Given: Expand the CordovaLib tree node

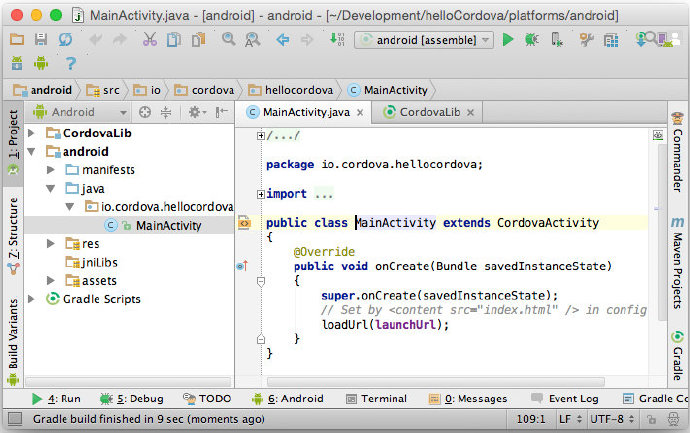Looking at the screenshot, I should (31, 133).
